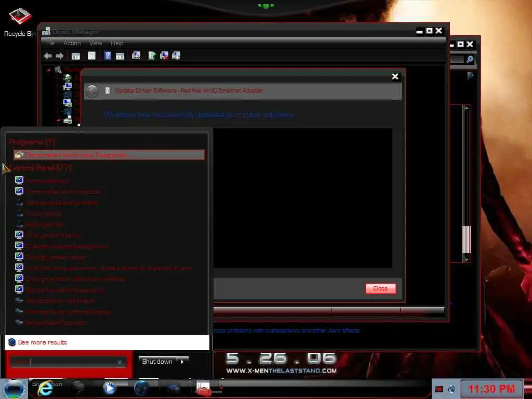Click the scroll up arrow in the back window
The height and width of the screenshot is (399, 532).
coord(466,108)
